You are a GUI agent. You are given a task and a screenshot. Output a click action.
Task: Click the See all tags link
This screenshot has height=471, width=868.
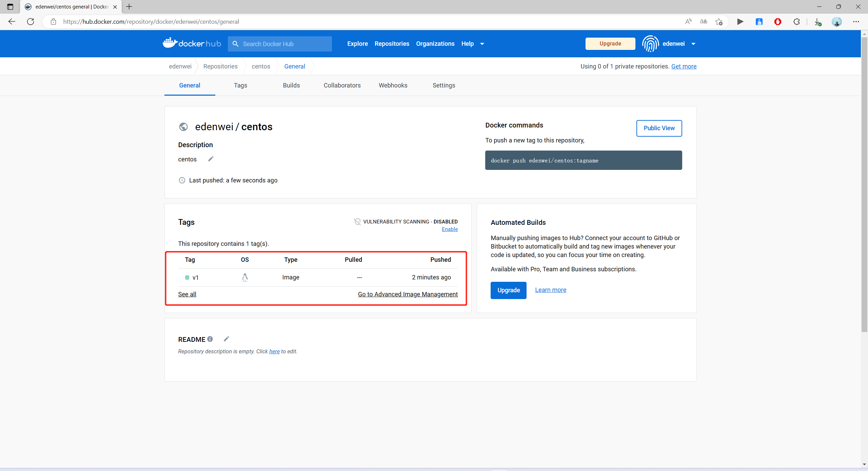(187, 294)
